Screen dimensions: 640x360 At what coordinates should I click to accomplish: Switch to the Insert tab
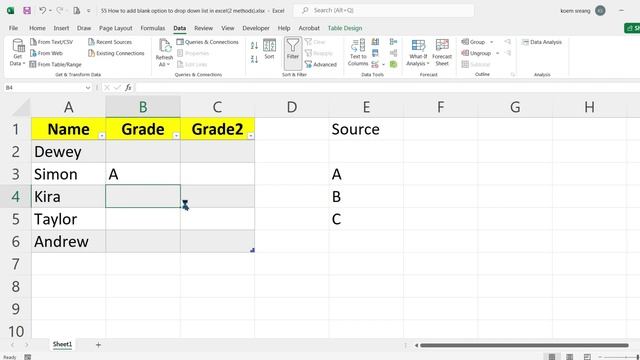(61, 28)
